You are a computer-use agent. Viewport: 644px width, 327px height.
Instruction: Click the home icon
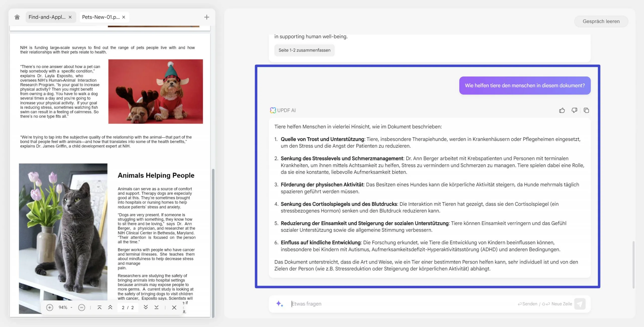coord(17,17)
